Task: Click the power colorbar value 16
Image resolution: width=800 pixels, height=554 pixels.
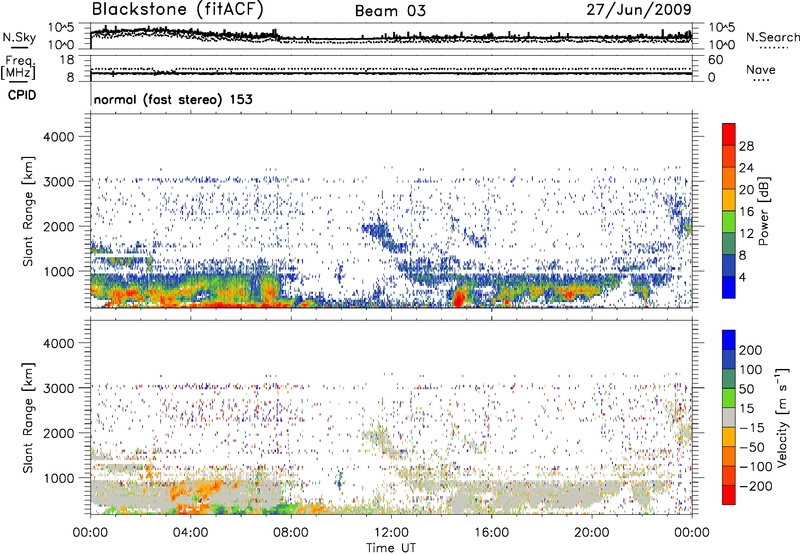Action: (x=746, y=212)
